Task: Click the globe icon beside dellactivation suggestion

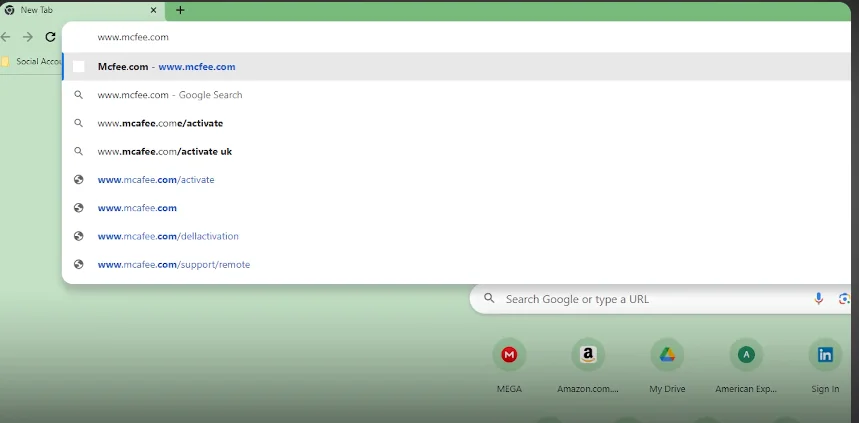Action: (78, 236)
